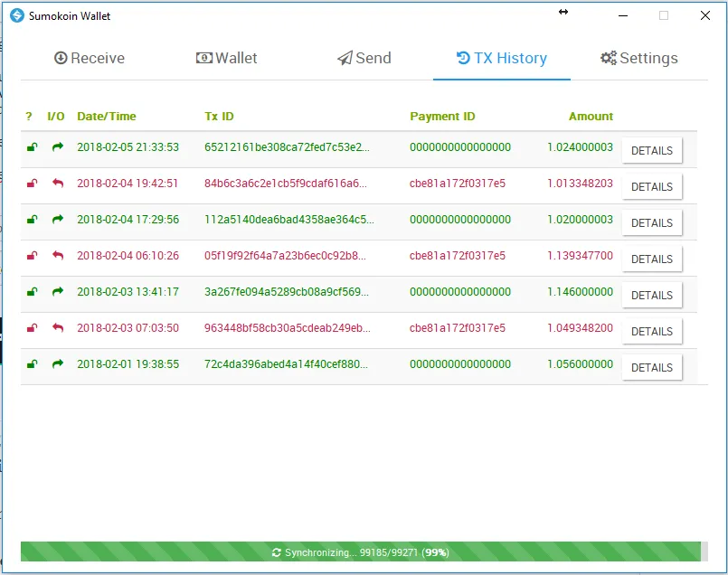728x575 pixels.
Task: Click red arrow icon for 2018-02-04 06:10:26
Action: tap(58, 256)
